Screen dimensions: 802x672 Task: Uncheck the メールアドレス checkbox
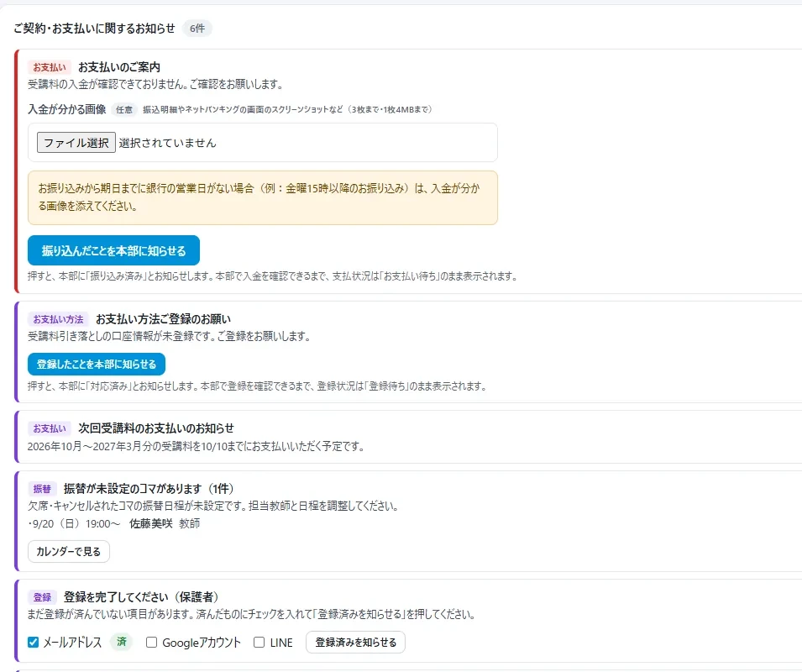point(34,643)
